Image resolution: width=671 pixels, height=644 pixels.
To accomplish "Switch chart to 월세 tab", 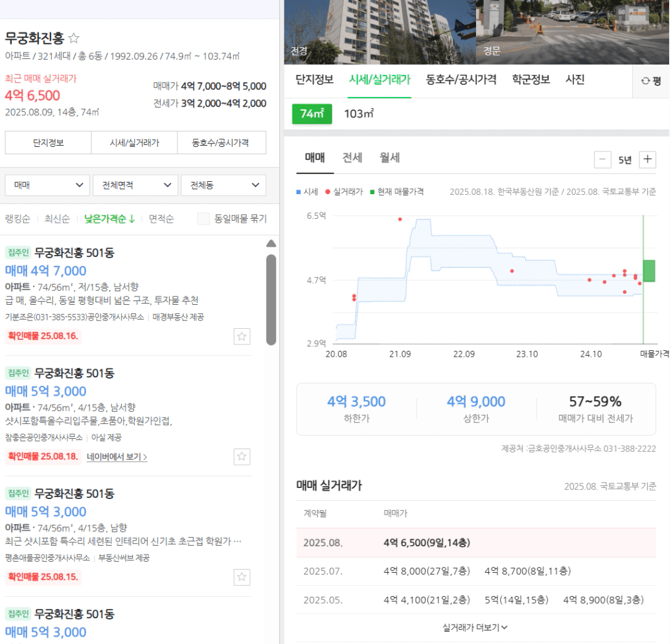I will click(390, 158).
